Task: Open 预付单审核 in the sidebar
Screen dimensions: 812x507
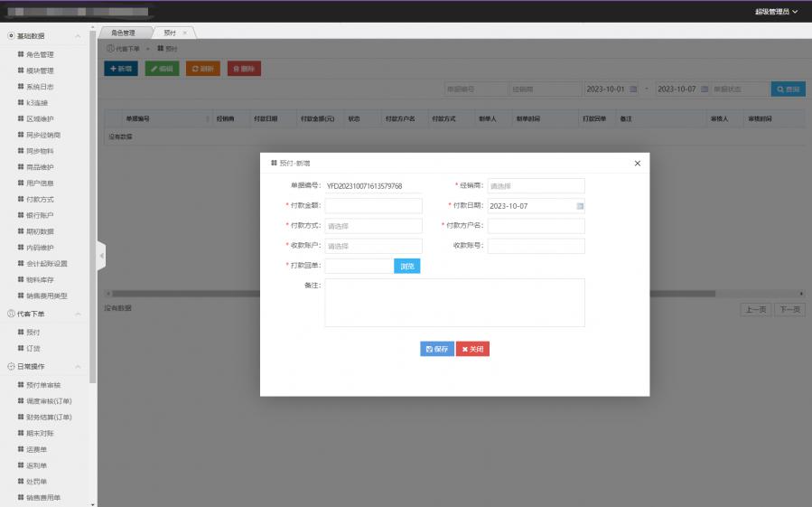Action: pos(43,385)
